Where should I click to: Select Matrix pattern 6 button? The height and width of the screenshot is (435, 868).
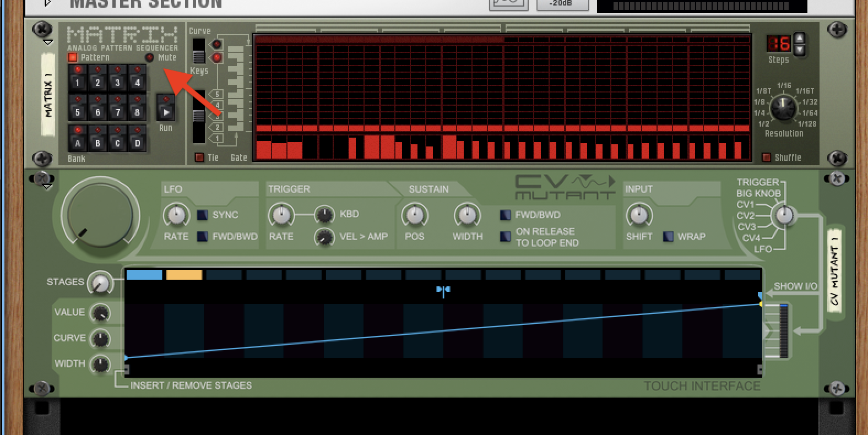coord(97,107)
